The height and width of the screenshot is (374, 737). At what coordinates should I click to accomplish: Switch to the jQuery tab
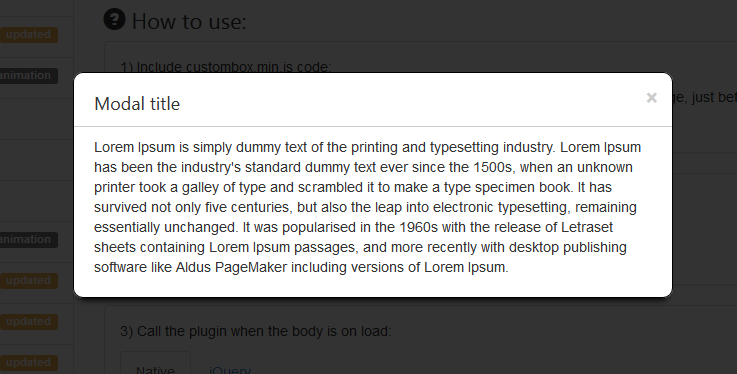click(230, 370)
